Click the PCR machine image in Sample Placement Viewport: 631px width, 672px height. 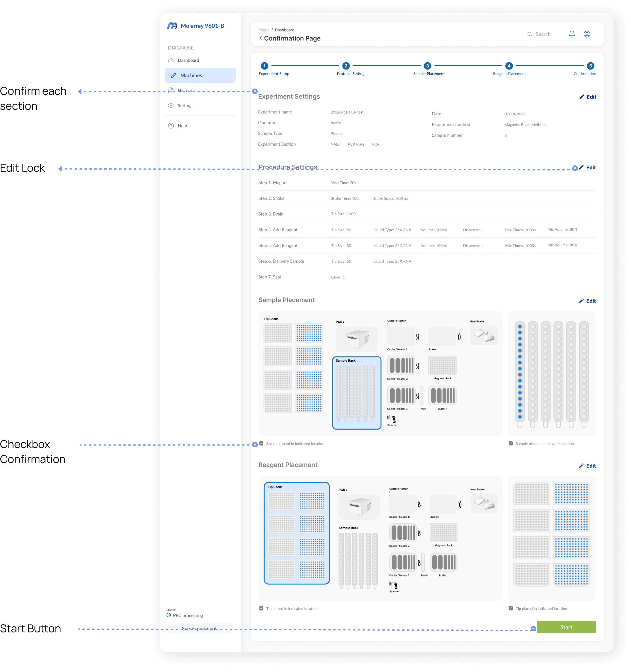click(x=357, y=339)
